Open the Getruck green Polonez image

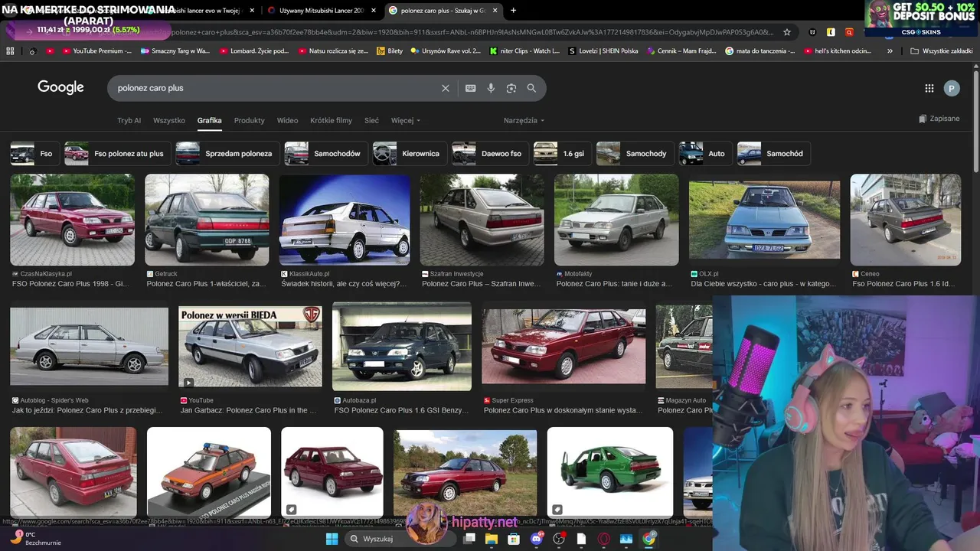pos(207,220)
